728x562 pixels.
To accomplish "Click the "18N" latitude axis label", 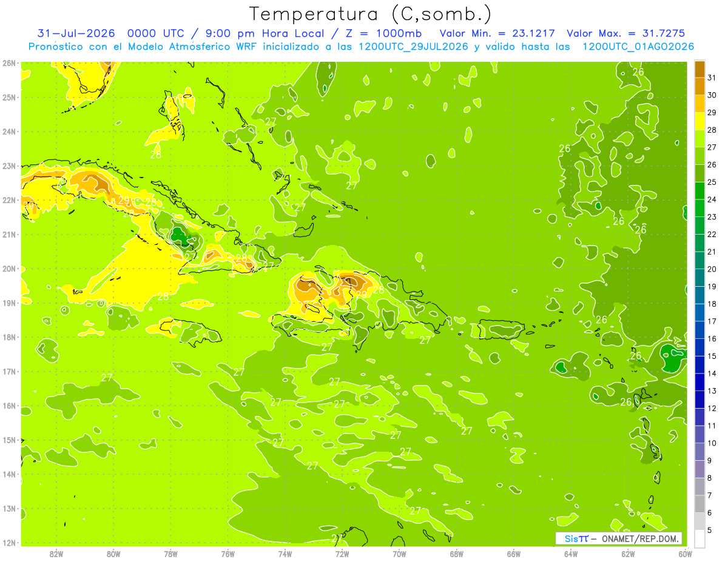I will click(x=8, y=337).
